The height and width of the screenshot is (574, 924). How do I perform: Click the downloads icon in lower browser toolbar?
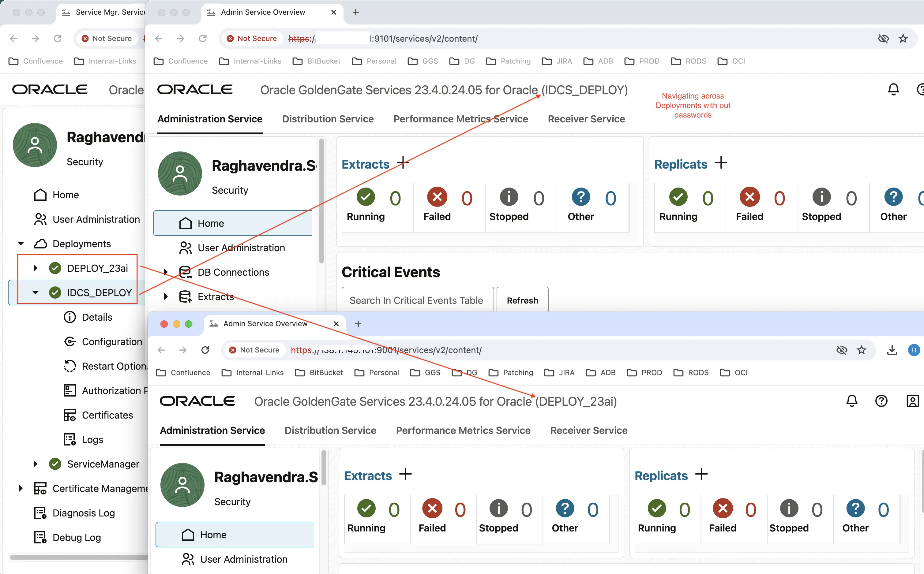(x=892, y=350)
